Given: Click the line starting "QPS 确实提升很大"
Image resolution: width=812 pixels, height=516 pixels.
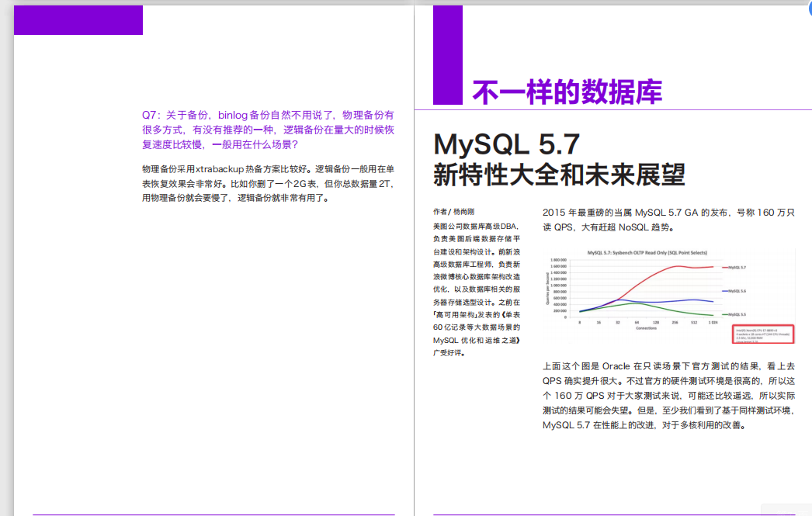Looking at the screenshot, I should tap(668, 381).
